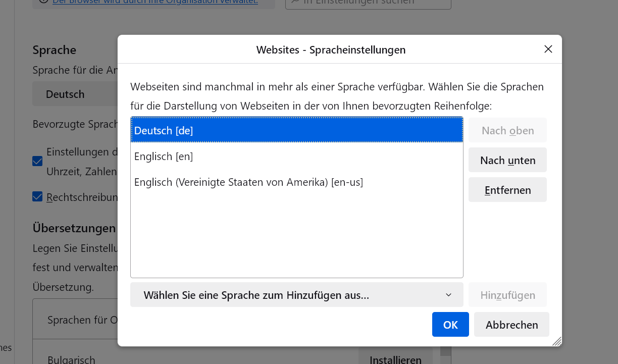Open the Deutsch application language dropdown
This screenshot has height=364, width=618.
pos(75,94)
